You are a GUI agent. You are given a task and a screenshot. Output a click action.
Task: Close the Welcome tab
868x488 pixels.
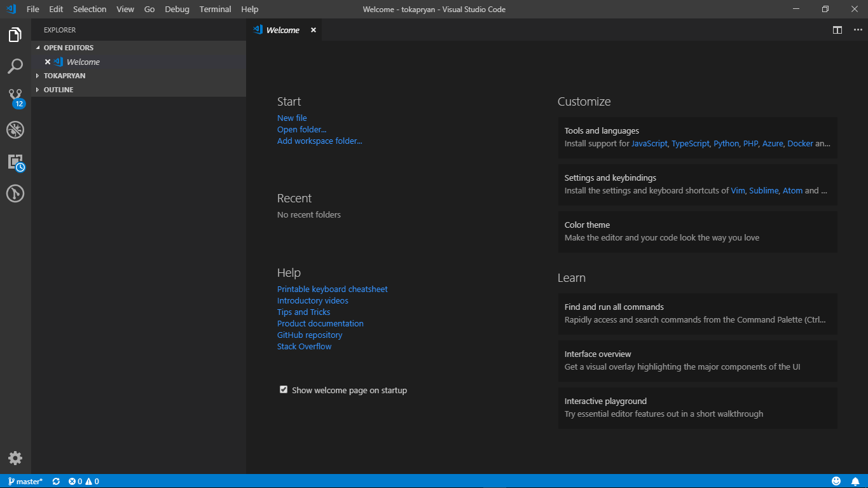point(313,30)
